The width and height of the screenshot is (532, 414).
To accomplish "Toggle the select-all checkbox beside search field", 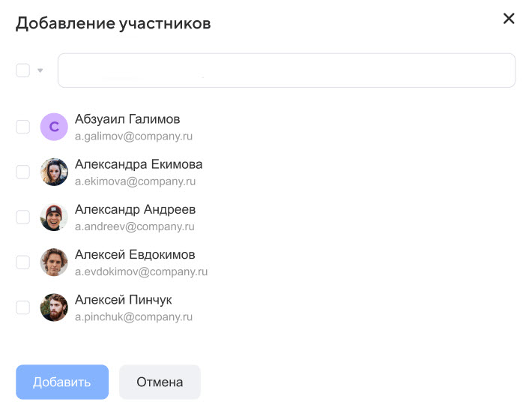I will [23, 70].
